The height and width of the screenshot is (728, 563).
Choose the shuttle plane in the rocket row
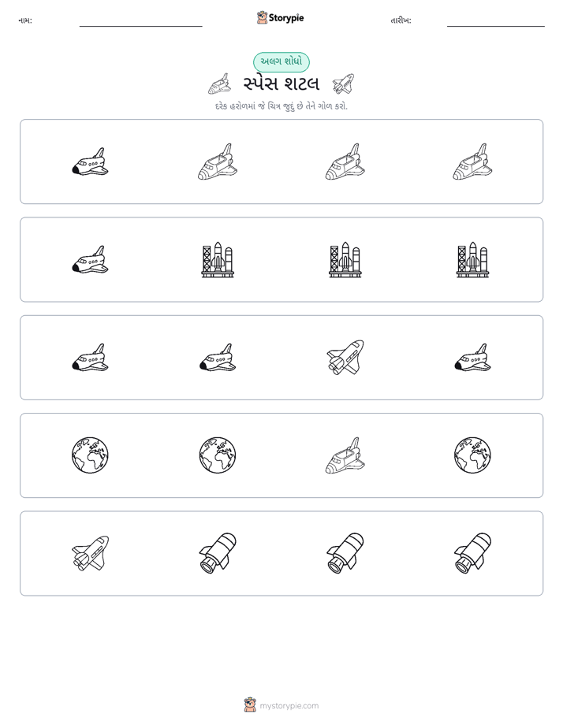click(90, 553)
